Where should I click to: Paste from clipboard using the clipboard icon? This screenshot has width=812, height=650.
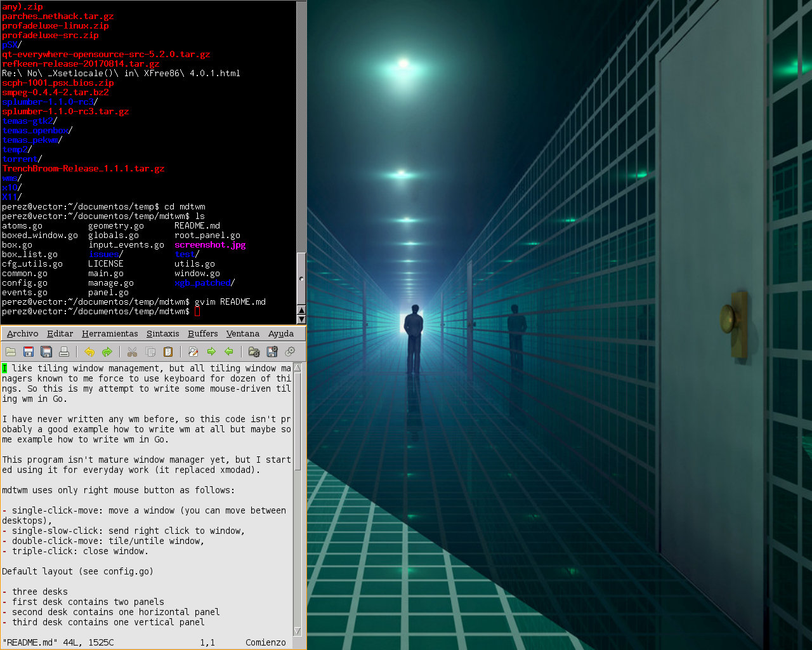(168, 352)
